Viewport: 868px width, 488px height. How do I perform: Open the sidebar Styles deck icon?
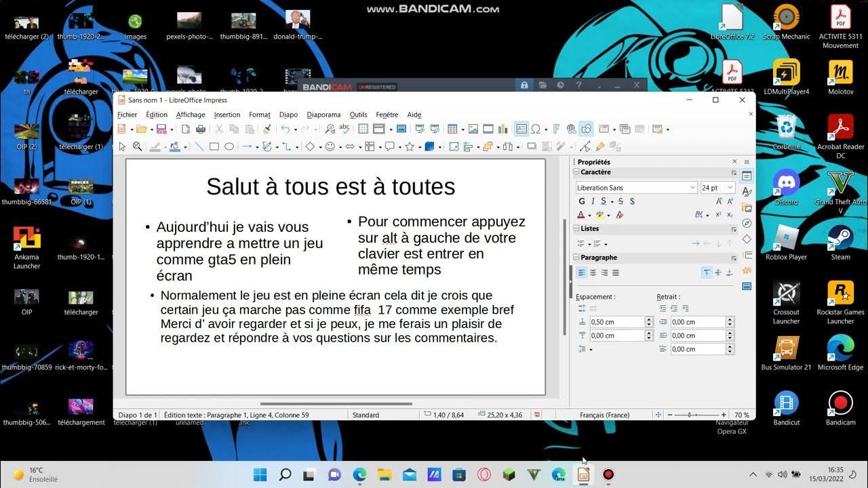(x=747, y=192)
